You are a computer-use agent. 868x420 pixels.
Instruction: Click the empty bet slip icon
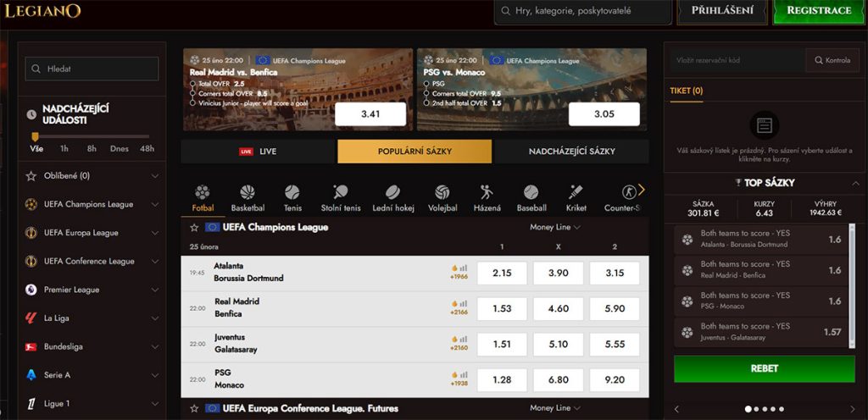coord(765,126)
